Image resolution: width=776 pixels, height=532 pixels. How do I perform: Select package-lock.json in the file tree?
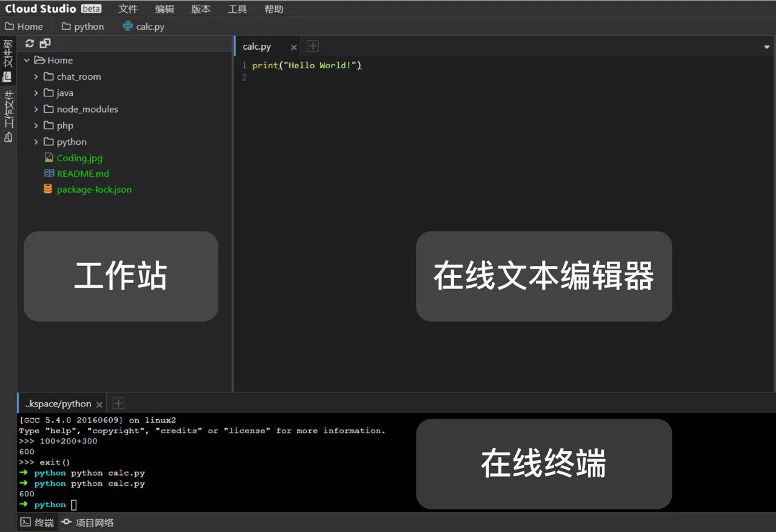click(x=94, y=190)
